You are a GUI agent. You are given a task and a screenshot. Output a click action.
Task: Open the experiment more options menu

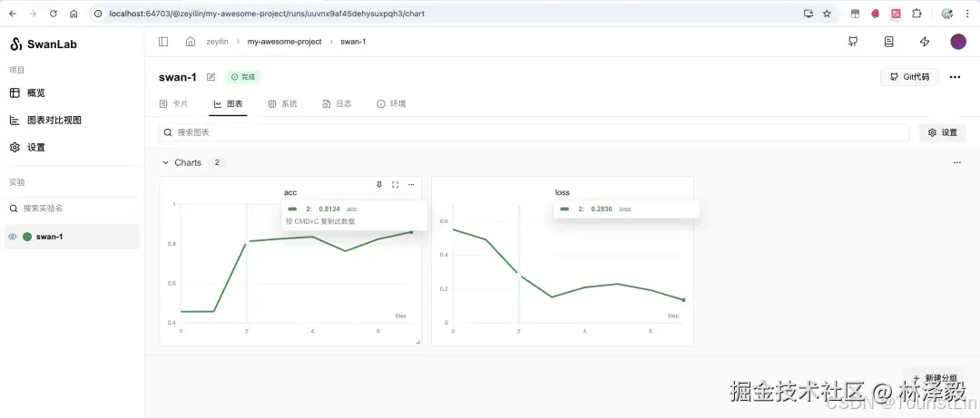(955, 77)
